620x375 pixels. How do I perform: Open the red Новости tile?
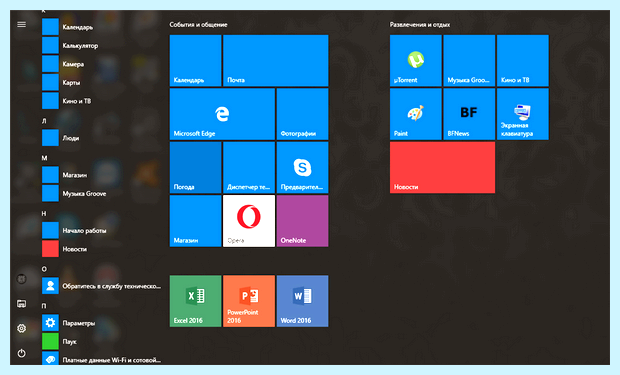tap(442, 167)
